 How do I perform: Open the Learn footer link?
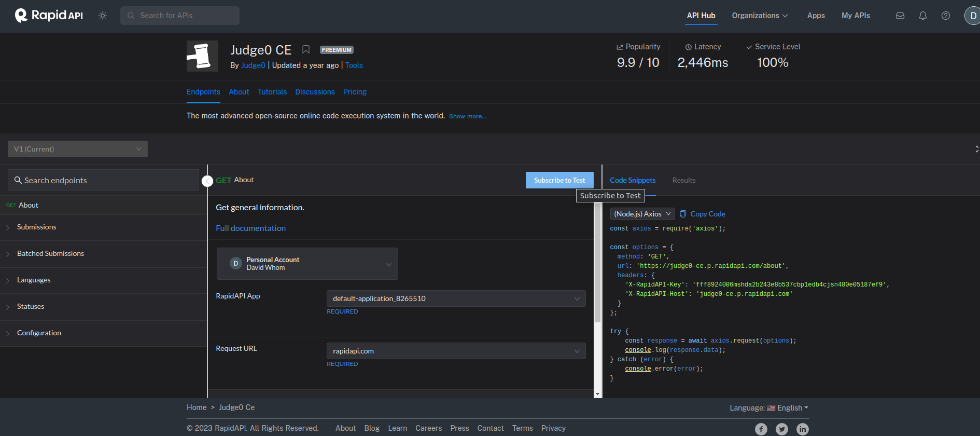click(x=397, y=428)
